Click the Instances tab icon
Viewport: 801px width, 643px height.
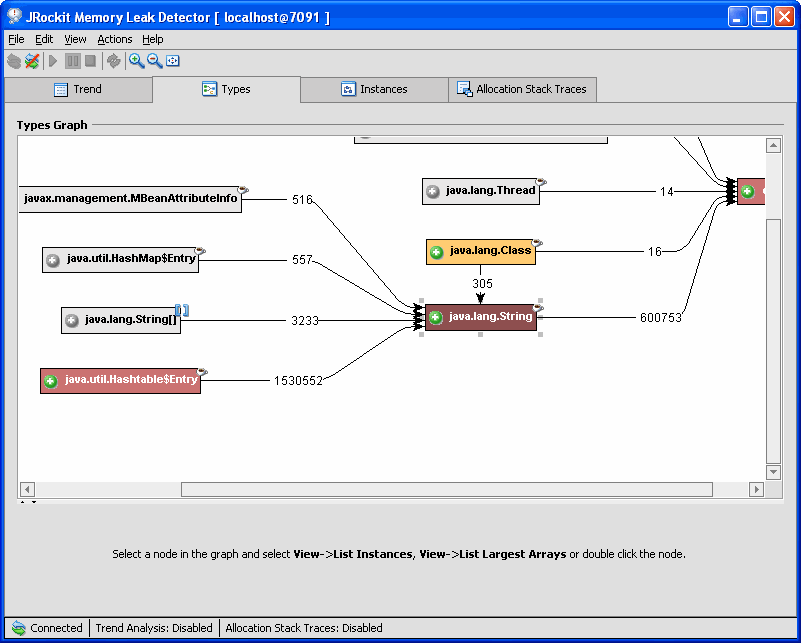coord(348,89)
